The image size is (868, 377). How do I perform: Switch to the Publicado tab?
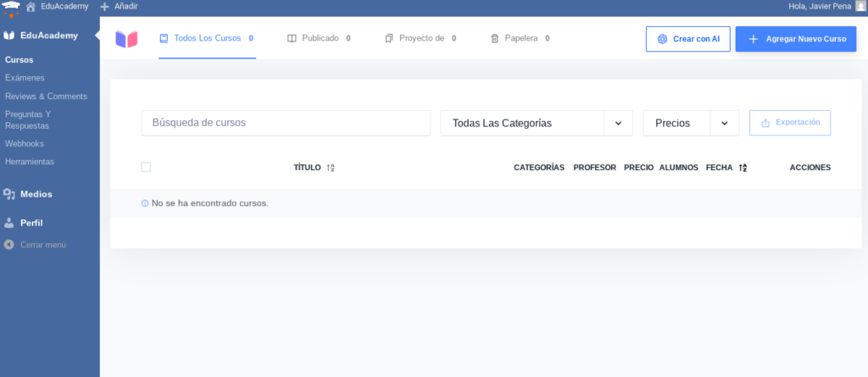click(x=319, y=39)
